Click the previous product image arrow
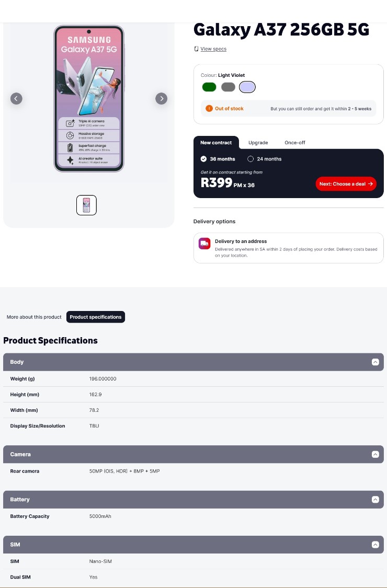This screenshot has width=387, height=588. coord(16,99)
